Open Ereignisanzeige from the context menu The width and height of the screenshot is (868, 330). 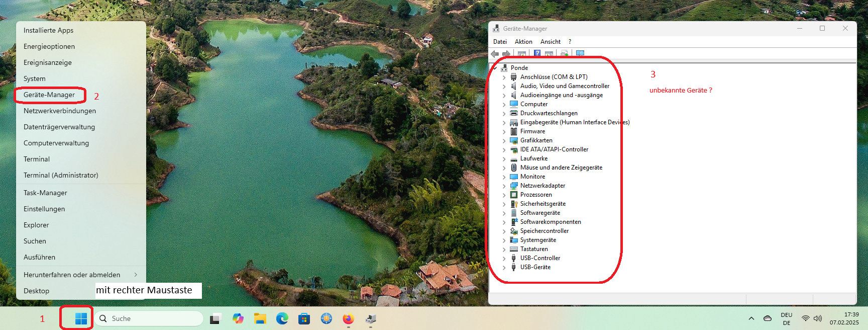(81, 62)
